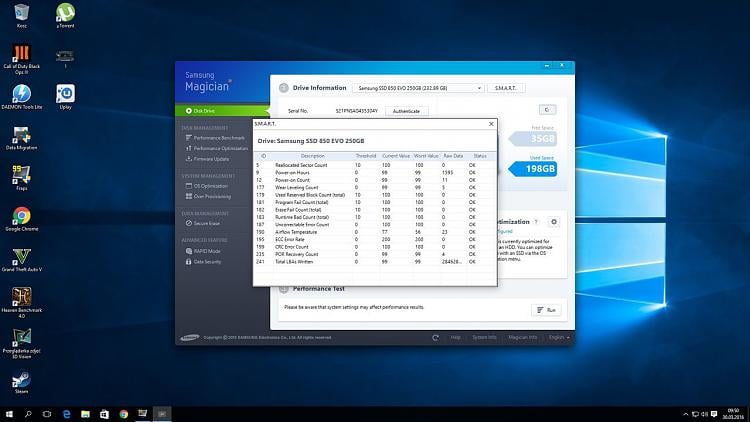Click the Current Value column header
750x422 pixels.
pos(396,156)
